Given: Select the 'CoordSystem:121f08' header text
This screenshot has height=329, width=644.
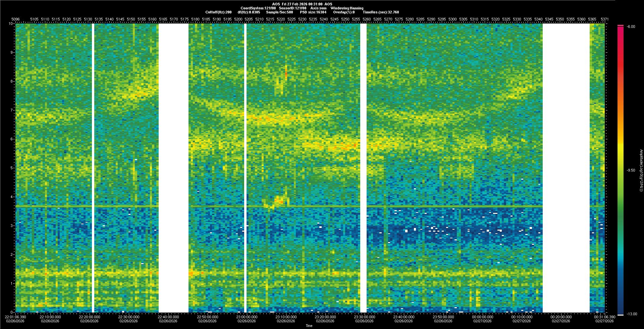Looking at the screenshot, I should [x=258, y=8].
